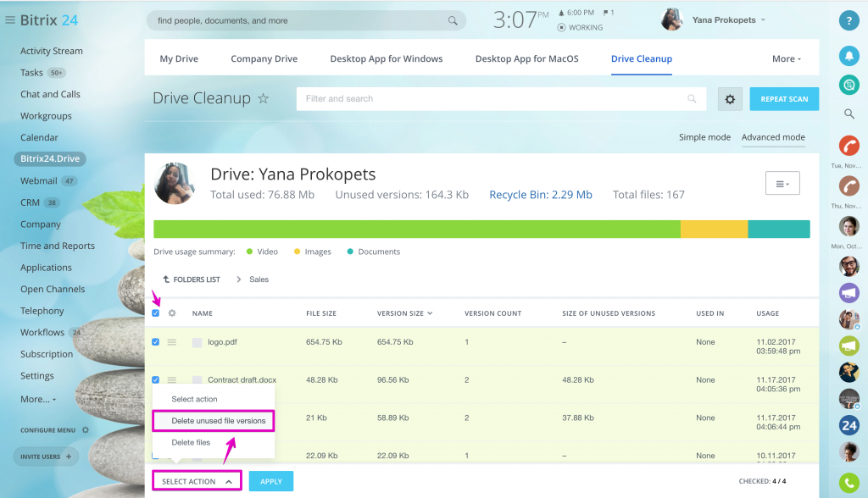Focus the find people, documents search box
The image size is (868, 498).
(x=306, y=20)
